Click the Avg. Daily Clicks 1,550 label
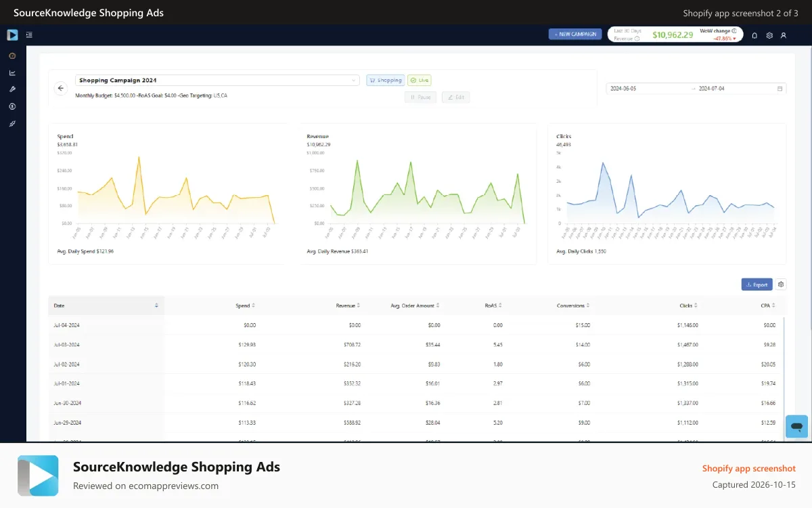Viewport: 812px width, 508px height. pos(581,251)
